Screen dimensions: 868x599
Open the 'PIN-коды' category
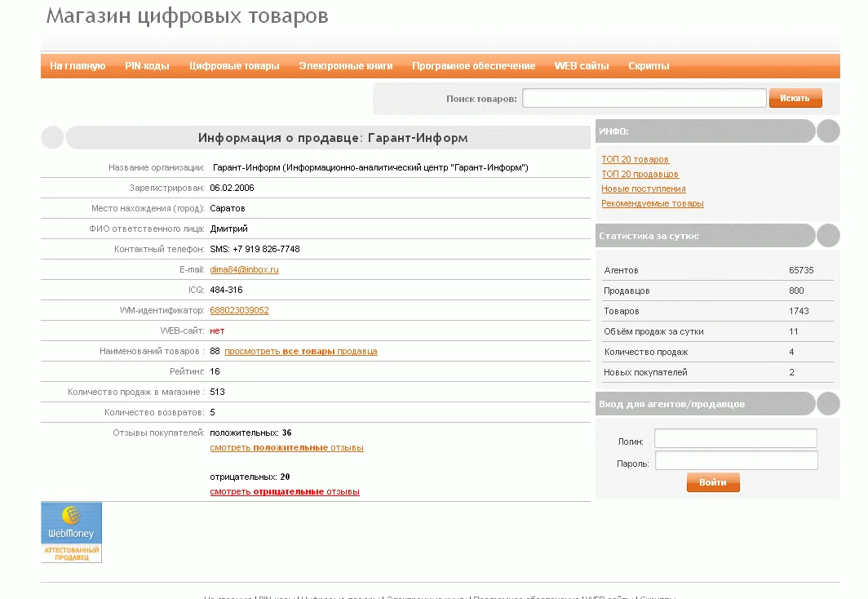pos(147,66)
